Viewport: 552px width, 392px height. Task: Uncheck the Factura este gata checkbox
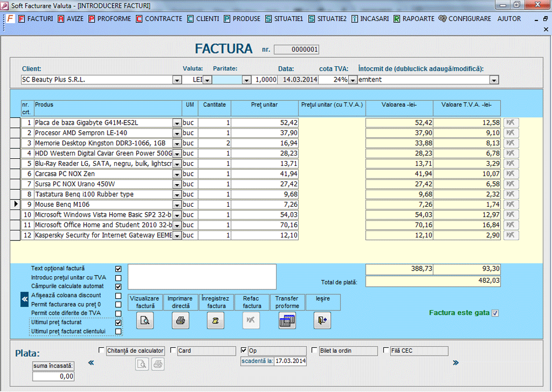[x=495, y=313]
